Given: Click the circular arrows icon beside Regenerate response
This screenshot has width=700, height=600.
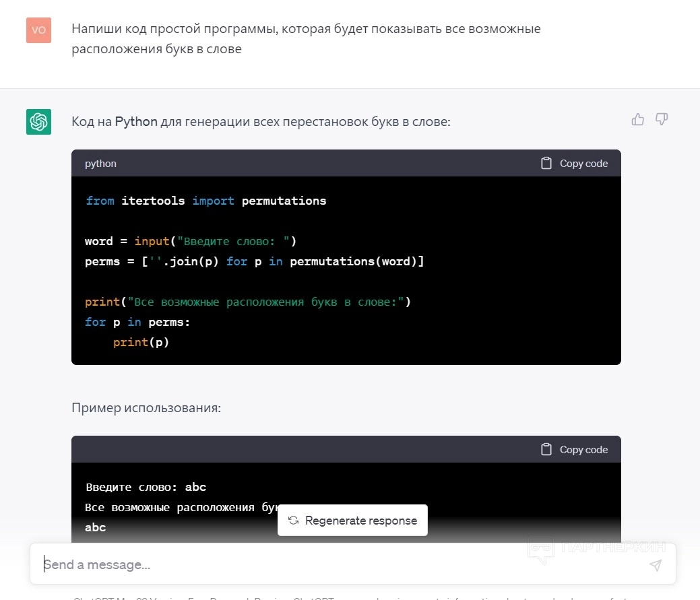Looking at the screenshot, I should point(293,521).
